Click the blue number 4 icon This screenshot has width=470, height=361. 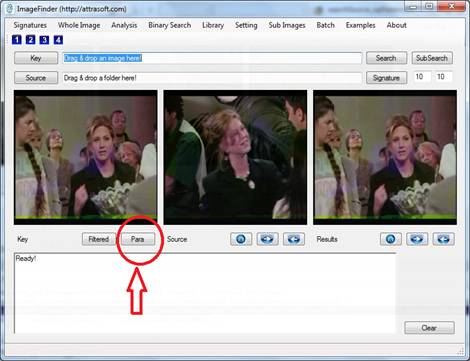point(58,40)
